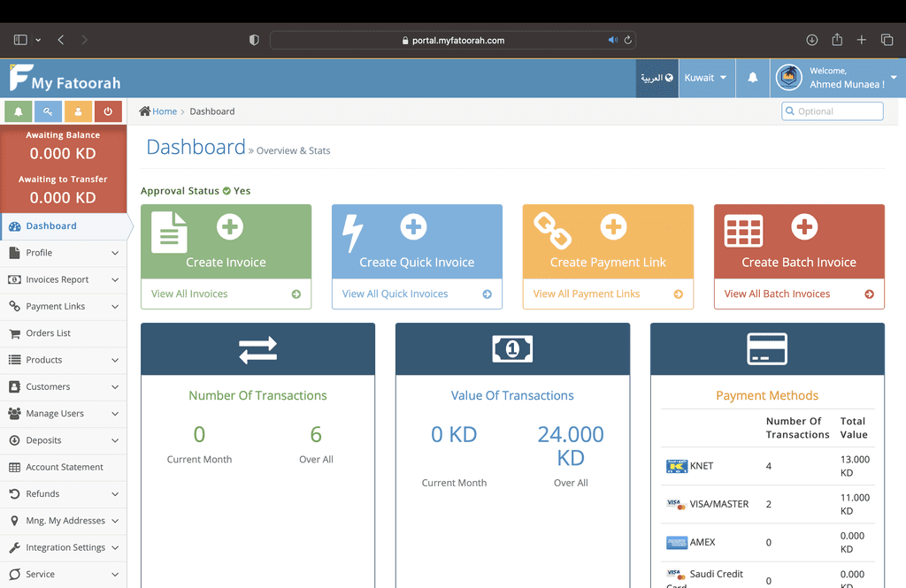Click the plus icon on Create Payment Link card
This screenshot has height=588, width=906.
pos(614,226)
